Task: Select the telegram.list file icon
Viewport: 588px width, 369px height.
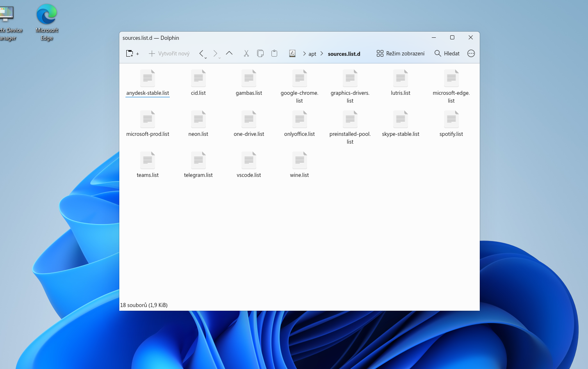Action: [198, 160]
